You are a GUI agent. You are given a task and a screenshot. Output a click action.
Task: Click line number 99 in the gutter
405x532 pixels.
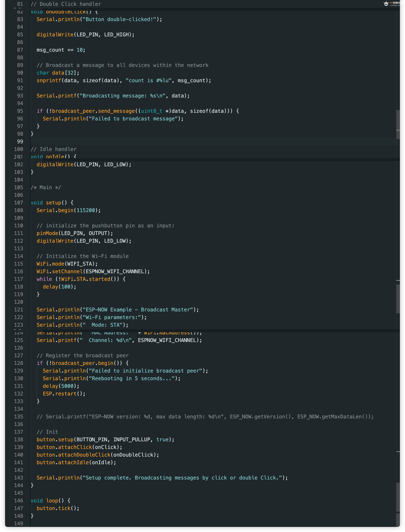click(20, 141)
